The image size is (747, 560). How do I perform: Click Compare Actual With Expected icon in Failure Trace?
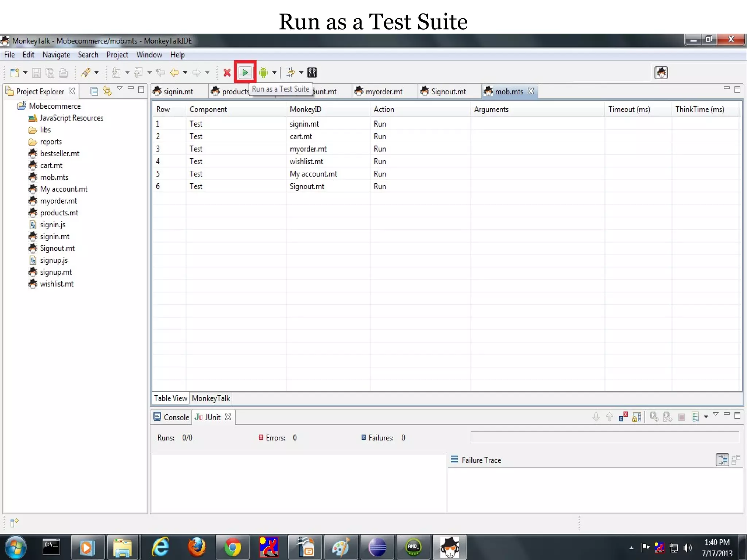point(736,460)
